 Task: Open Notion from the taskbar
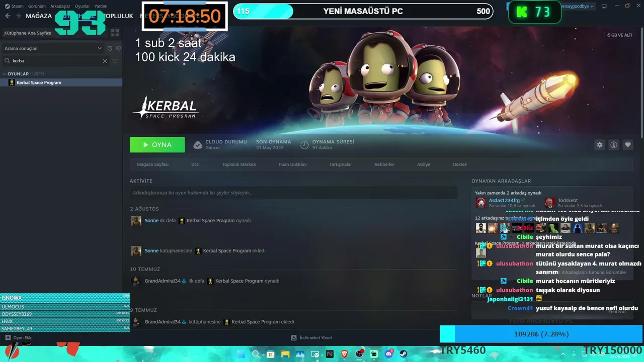[330, 354]
